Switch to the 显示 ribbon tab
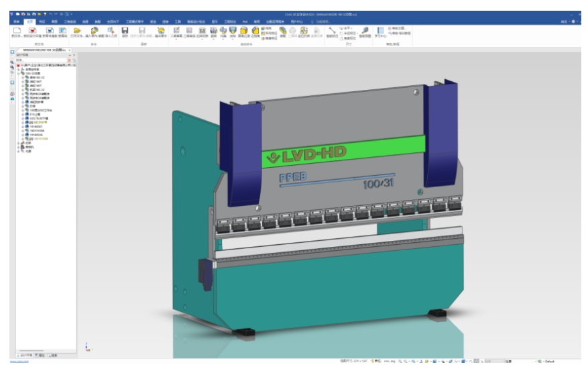Screen dimensions: 588x373 215,21
